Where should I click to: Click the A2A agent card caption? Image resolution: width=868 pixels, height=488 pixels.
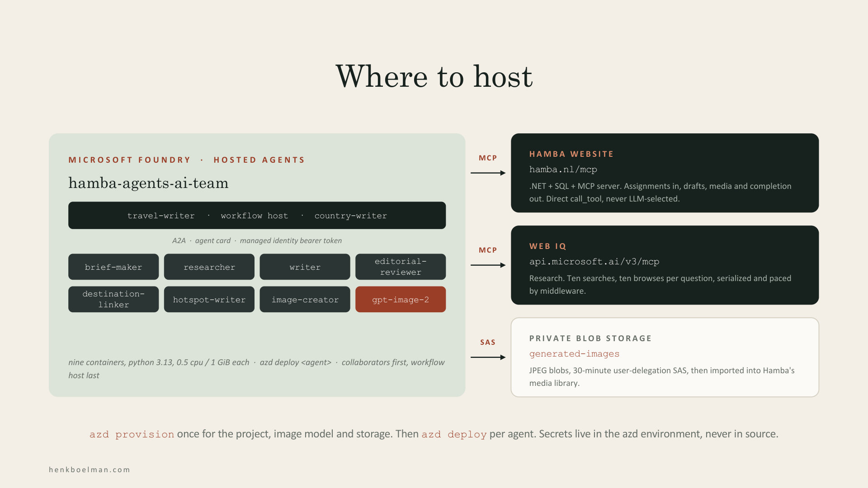click(x=257, y=240)
